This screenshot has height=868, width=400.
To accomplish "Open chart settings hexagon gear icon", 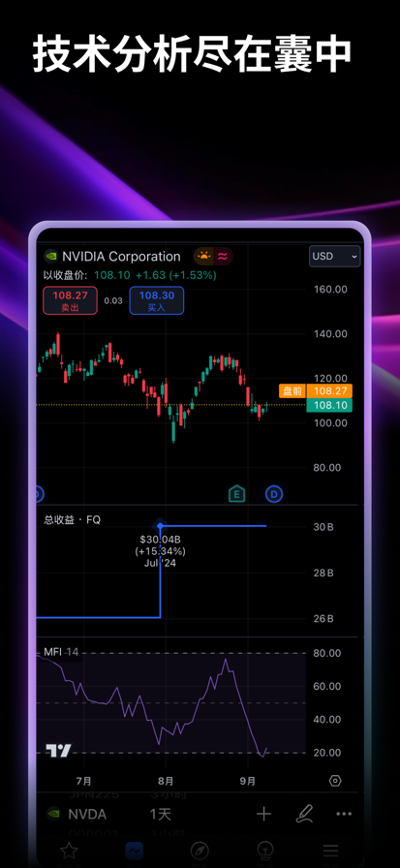I will click(x=335, y=781).
